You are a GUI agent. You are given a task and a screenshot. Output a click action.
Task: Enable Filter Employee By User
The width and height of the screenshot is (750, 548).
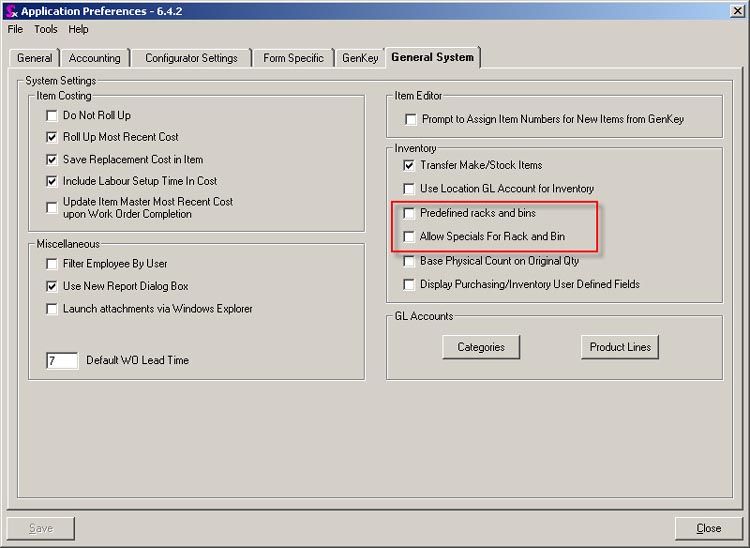tap(53, 264)
